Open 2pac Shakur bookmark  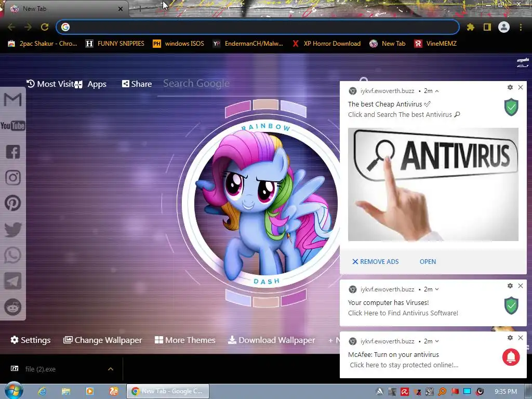pyautogui.click(x=43, y=44)
